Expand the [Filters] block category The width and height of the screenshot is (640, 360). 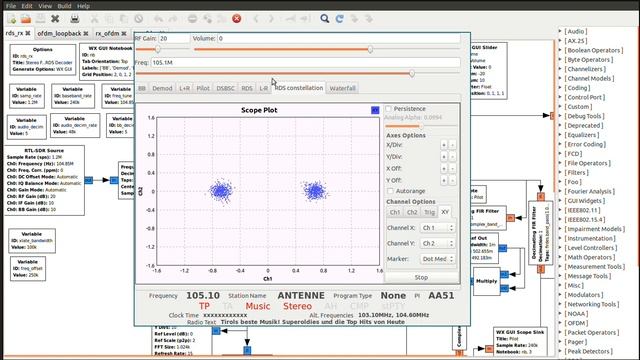(x=560, y=172)
